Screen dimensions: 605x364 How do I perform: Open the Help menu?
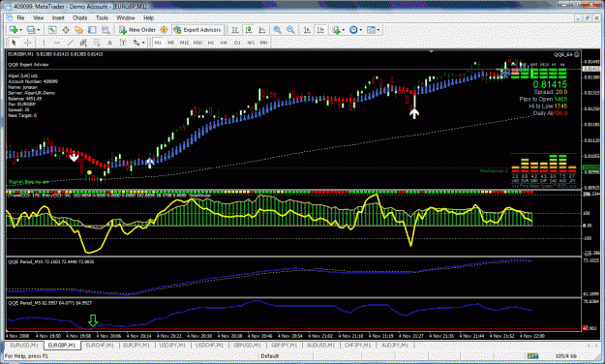click(x=148, y=17)
